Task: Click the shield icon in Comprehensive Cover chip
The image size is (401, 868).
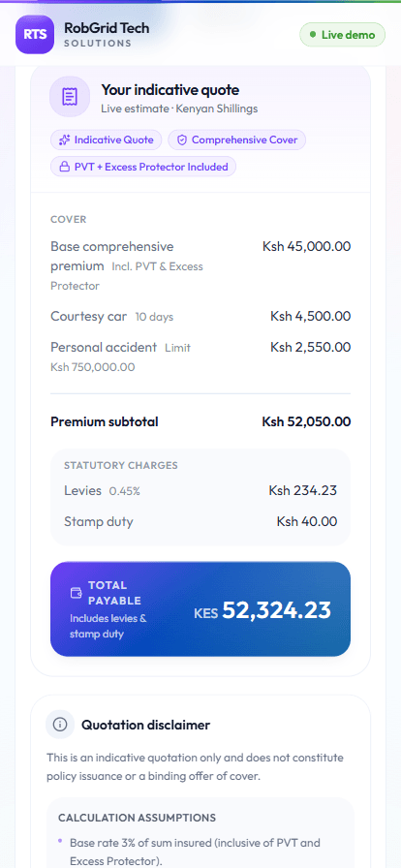Action: tap(182, 140)
